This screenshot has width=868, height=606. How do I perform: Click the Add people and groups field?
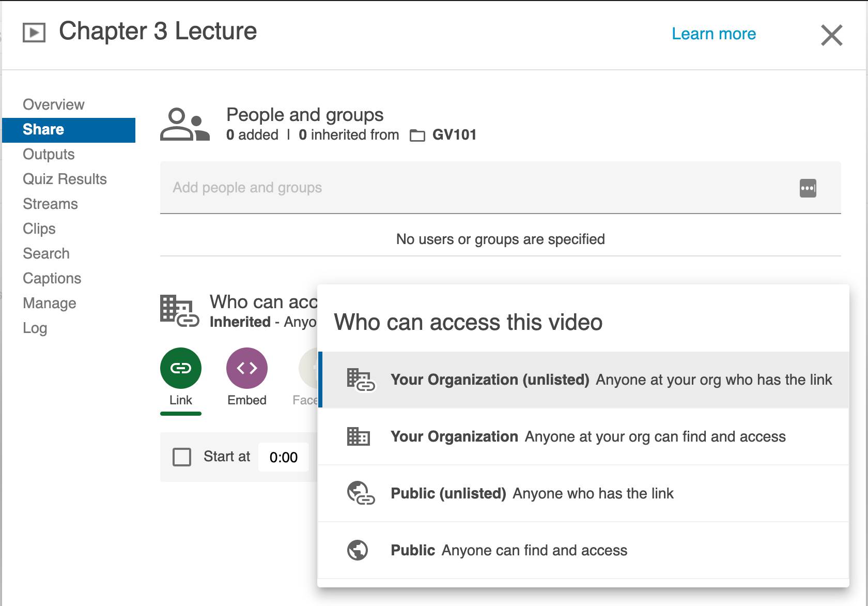(475, 188)
